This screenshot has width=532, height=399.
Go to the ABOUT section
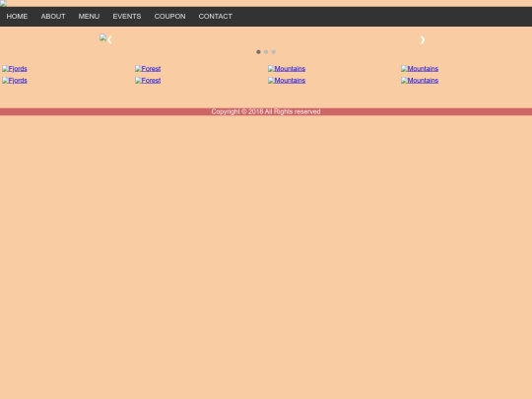point(53,17)
